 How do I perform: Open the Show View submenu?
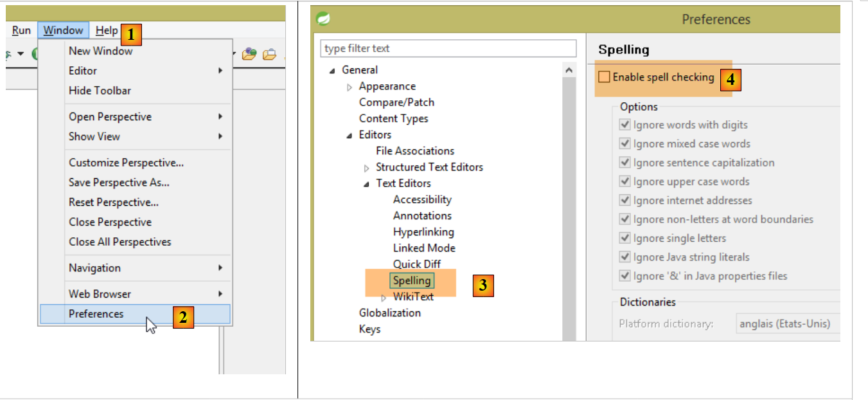[x=94, y=136]
